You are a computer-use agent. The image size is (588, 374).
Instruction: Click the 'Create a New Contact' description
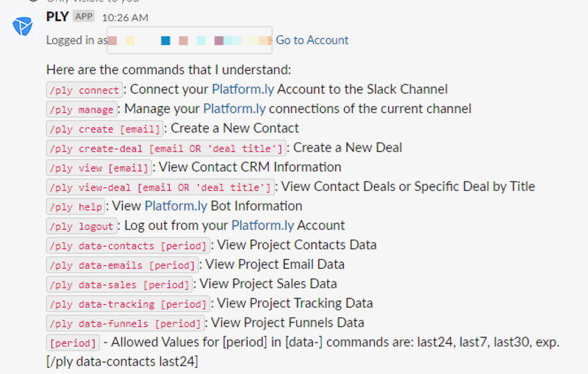[234, 128]
